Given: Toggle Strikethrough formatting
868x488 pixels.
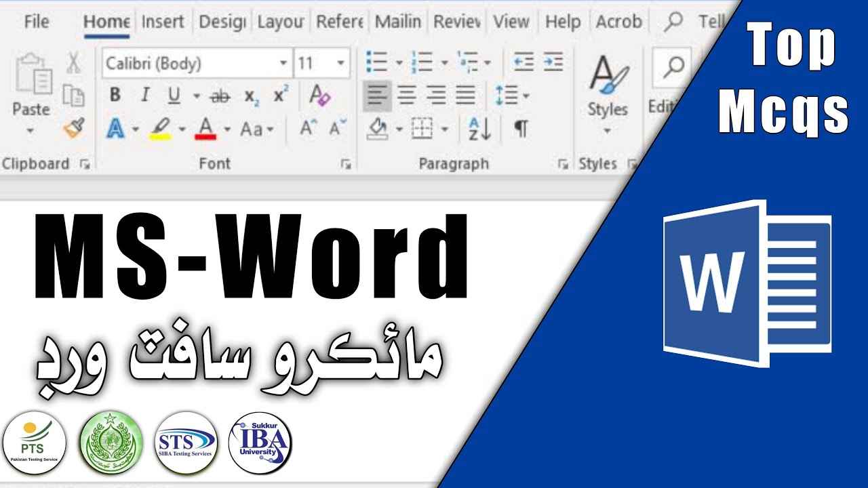Looking at the screenshot, I should coord(220,97).
